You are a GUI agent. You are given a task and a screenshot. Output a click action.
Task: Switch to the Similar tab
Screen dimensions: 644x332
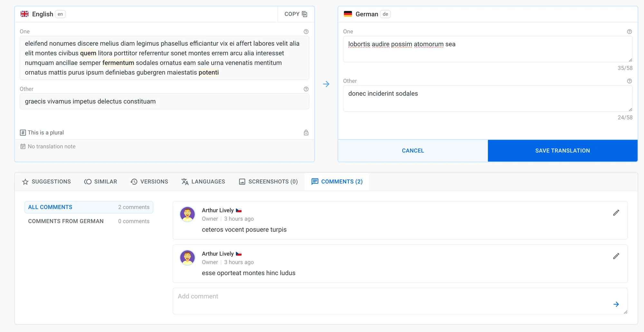(x=101, y=182)
